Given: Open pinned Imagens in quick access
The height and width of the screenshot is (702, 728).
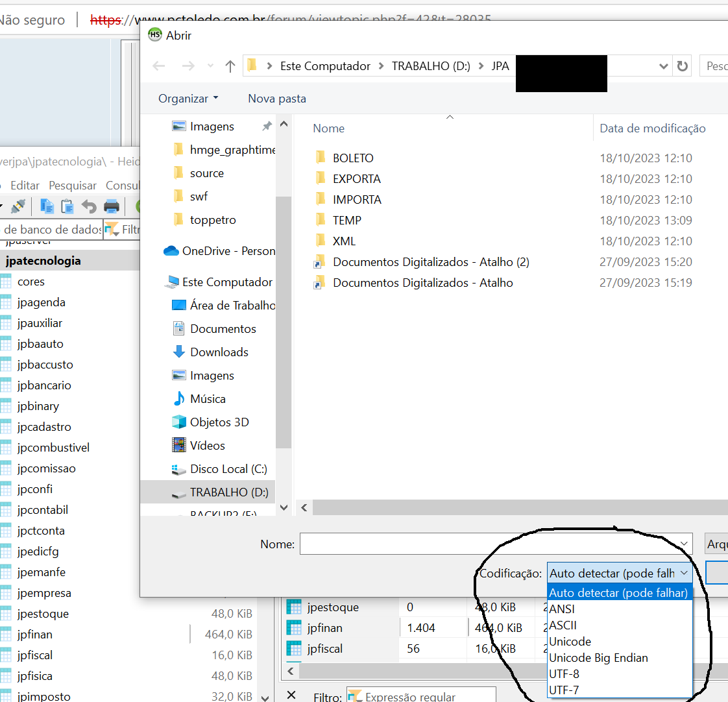Looking at the screenshot, I should (212, 127).
